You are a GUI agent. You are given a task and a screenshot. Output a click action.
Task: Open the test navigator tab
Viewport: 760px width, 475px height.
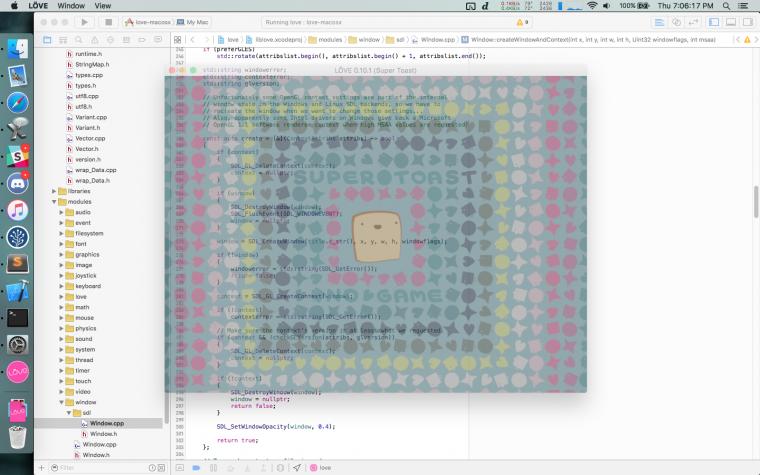[111, 40]
